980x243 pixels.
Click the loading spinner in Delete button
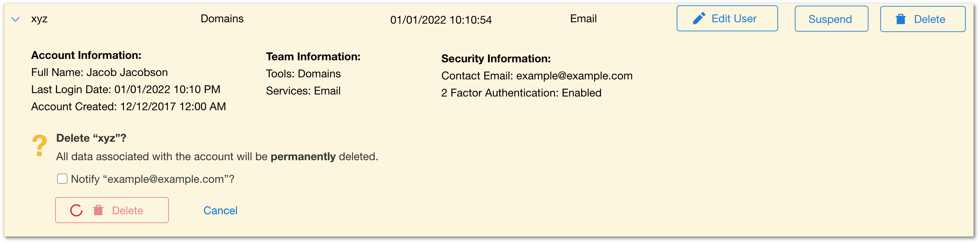pos(76,210)
